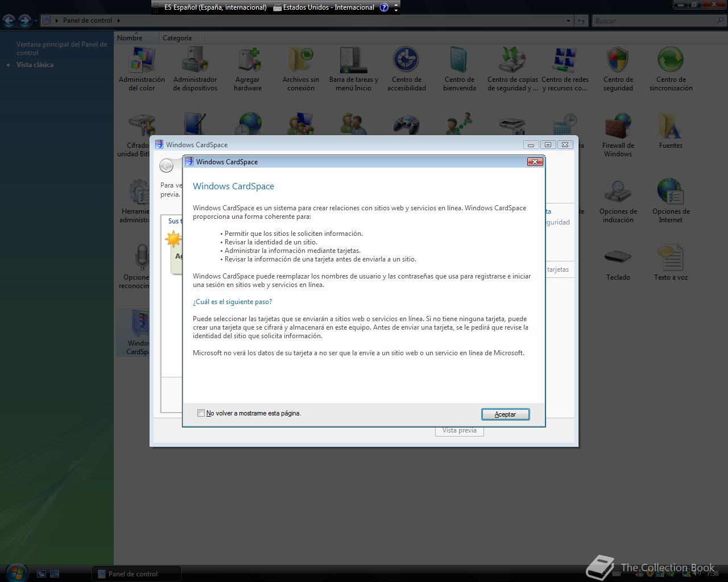Open Centro de accesibilidad icon
Image resolution: width=728 pixels, height=582 pixels.
[407, 69]
